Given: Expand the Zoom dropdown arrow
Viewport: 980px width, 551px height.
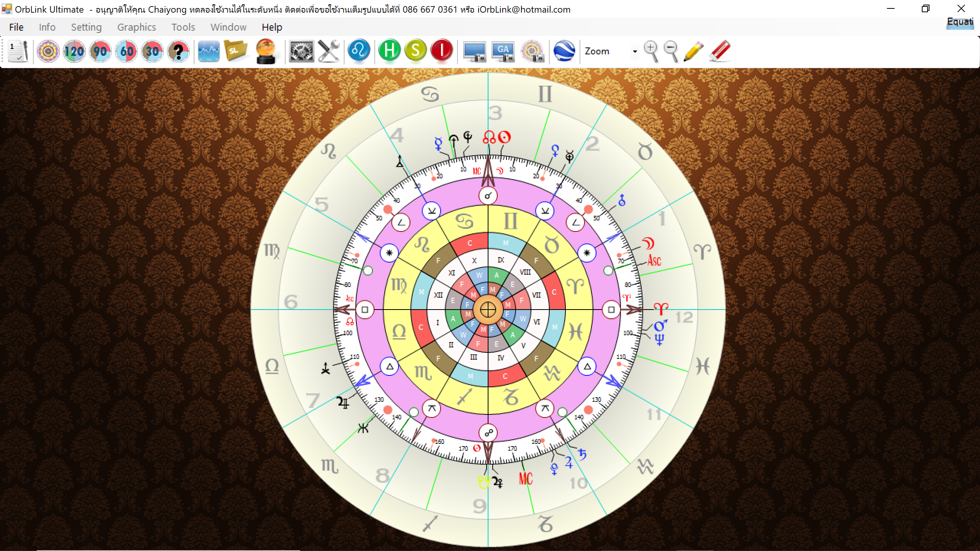Looking at the screenshot, I should point(635,52).
